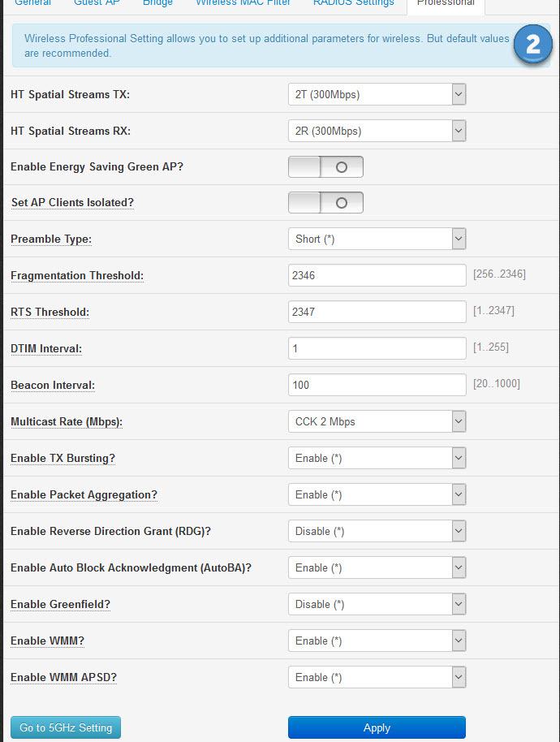The height and width of the screenshot is (742, 560).
Task: Switch to the Guest AP tab
Action: click(97, 3)
